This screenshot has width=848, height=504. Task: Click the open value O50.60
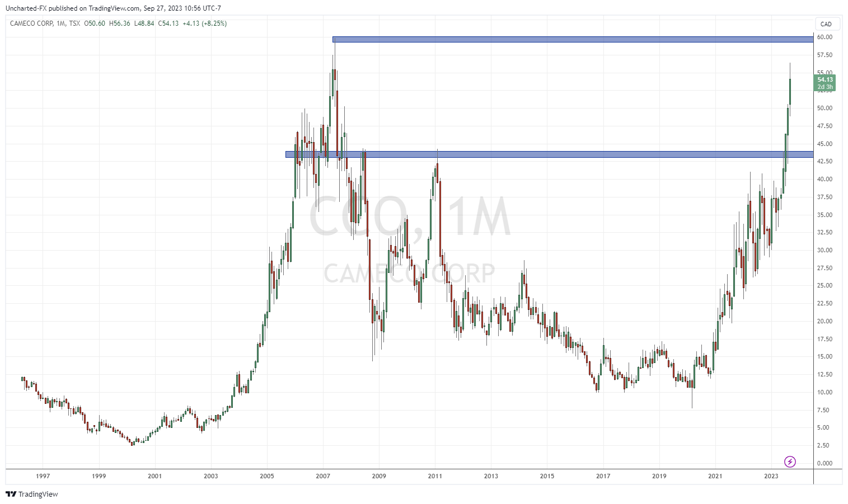coord(95,23)
